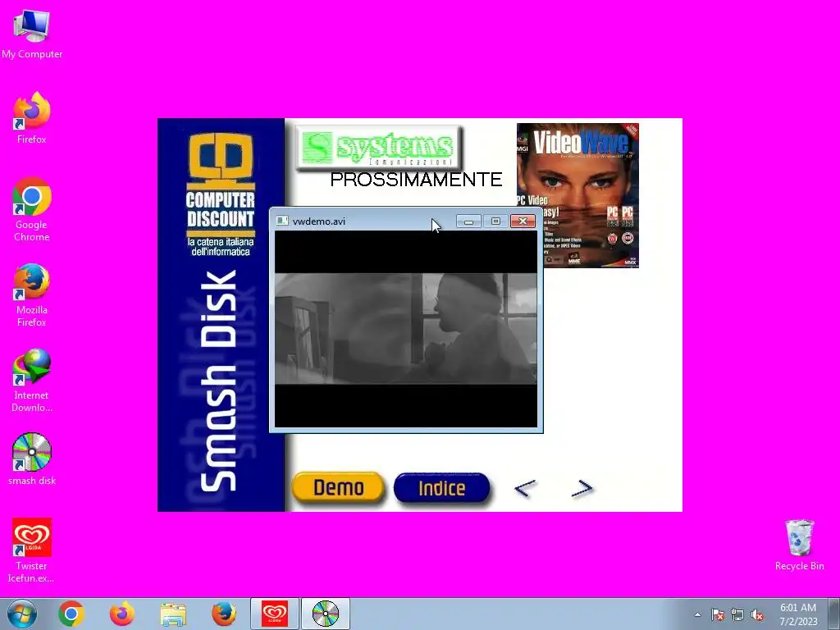Open the Windows Start menu orb
840x630 pixels.
21,614
